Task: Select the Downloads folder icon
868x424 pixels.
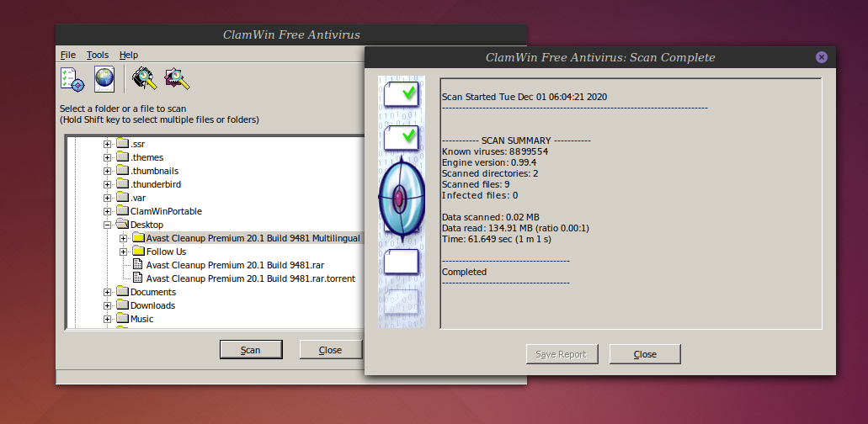Action: tap(122, 305)
